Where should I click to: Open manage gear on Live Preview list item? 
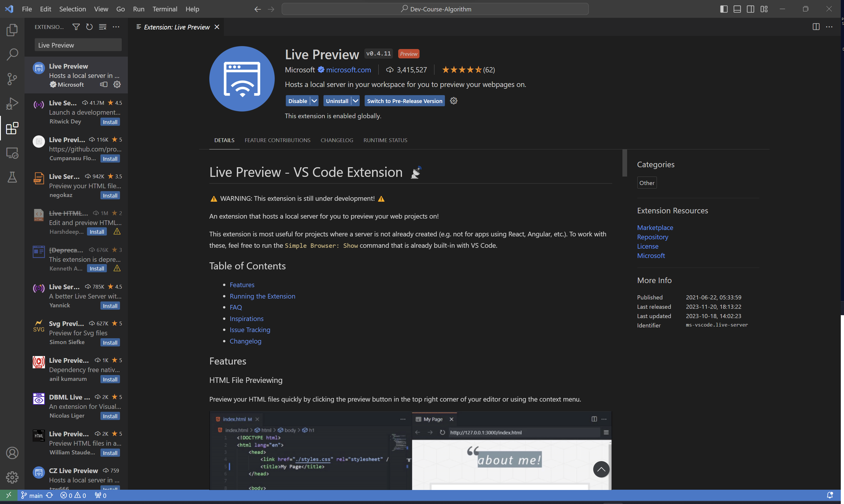tap(117, 85)
